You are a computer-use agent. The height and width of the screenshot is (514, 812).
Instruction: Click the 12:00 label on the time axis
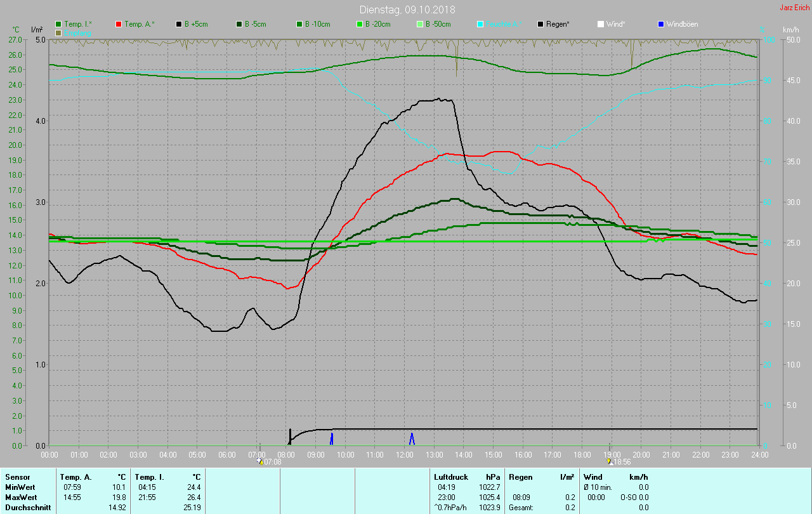[404, 455]
